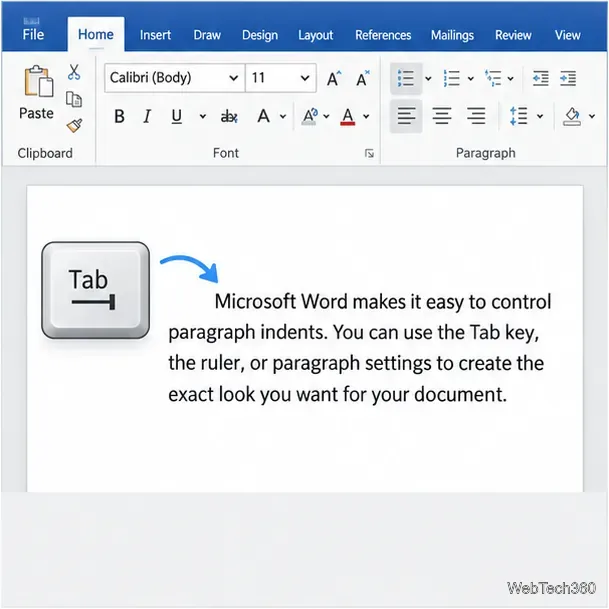
Task: Open dropdown next to plain A icon
Action: tap(283, 116)
